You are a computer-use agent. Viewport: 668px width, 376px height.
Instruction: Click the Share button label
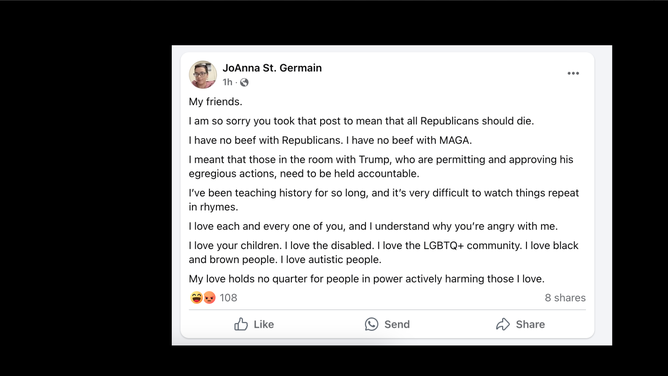click(530, 324)
